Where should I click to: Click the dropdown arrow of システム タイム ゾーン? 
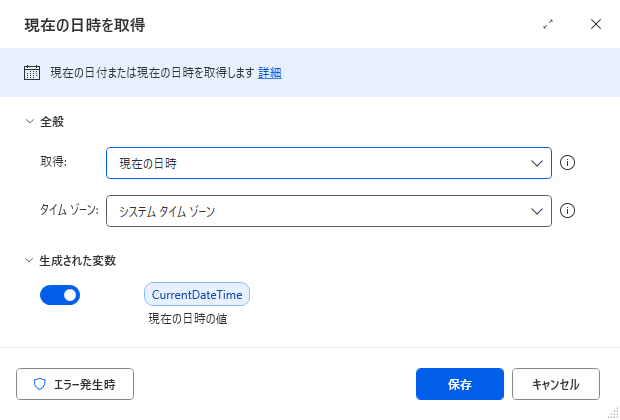pos(537,211)
